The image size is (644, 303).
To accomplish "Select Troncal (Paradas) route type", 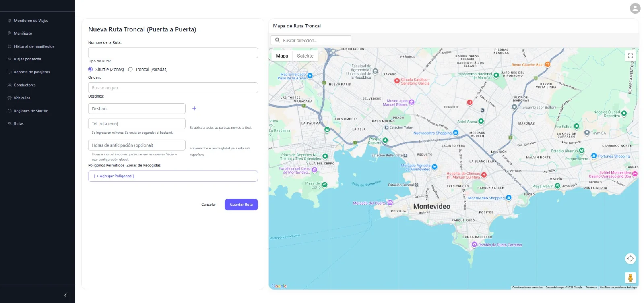I will tap(130, 69).
